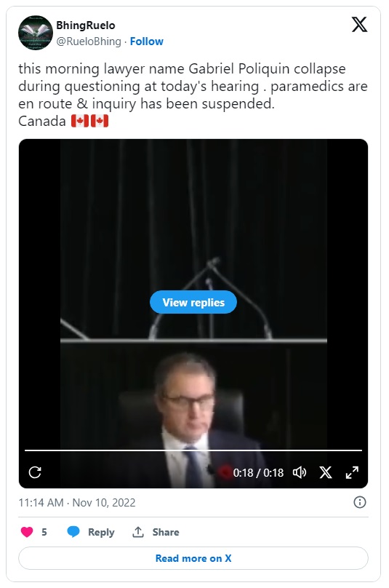389x588 pixels.
Task: Click the Share text label
Action: point(166,532)
